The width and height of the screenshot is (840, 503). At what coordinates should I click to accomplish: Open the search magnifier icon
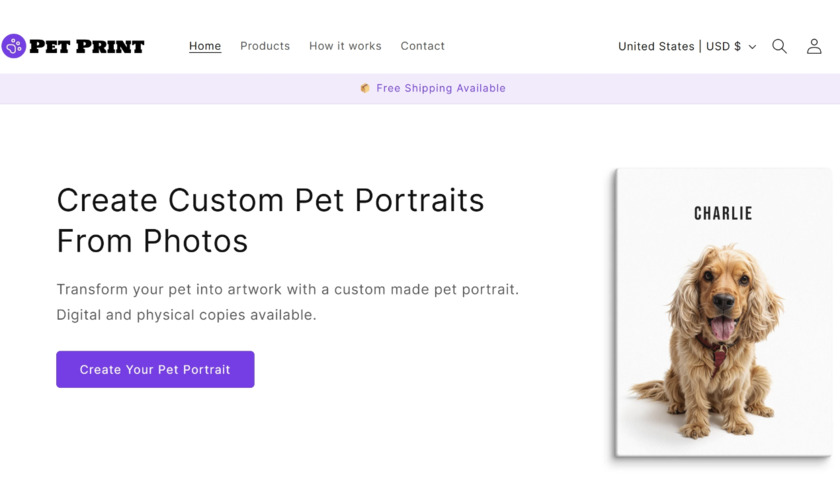tap(779, 46)
